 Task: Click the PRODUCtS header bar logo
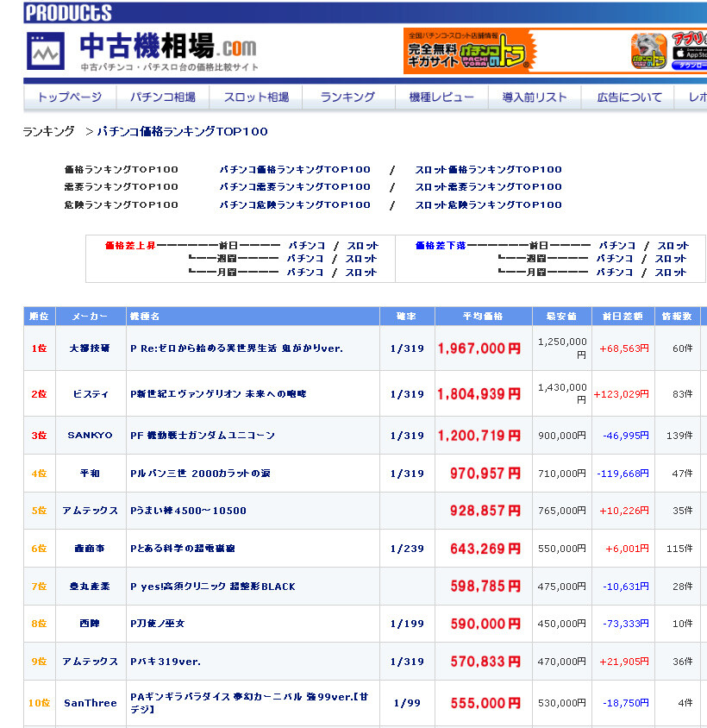click(68, 13)
